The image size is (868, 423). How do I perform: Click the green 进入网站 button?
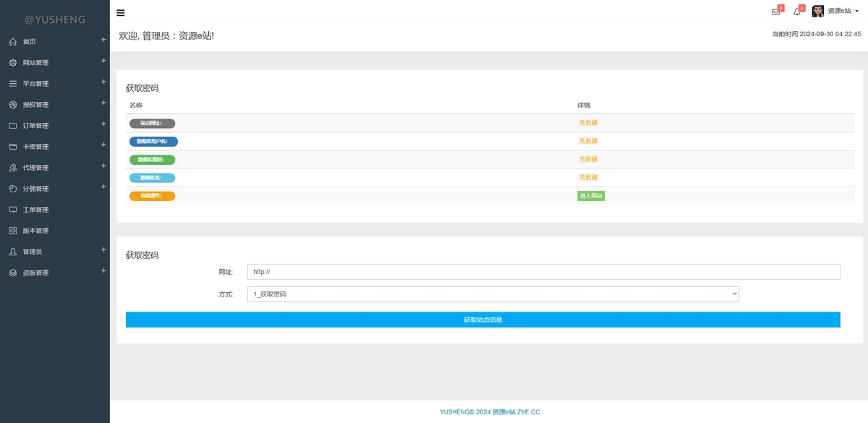coord(591,196)
